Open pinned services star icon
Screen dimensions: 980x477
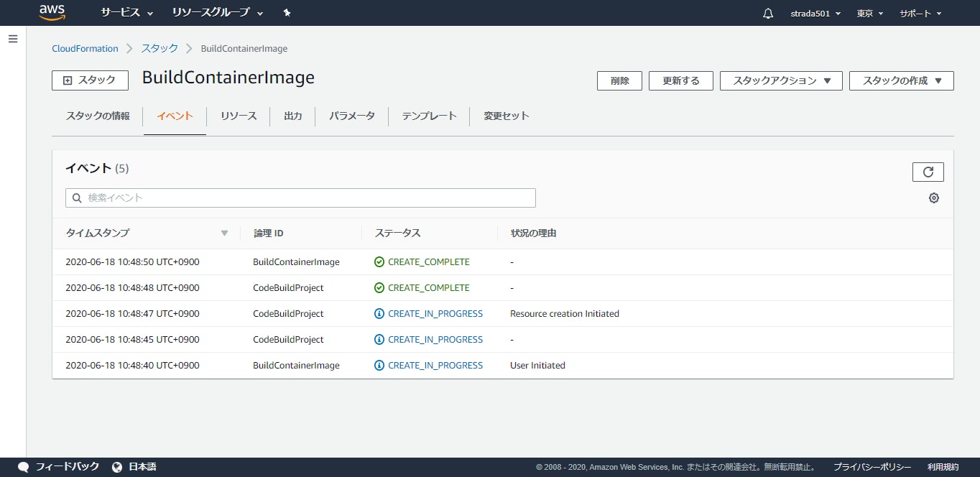click(x=287, y=12)
